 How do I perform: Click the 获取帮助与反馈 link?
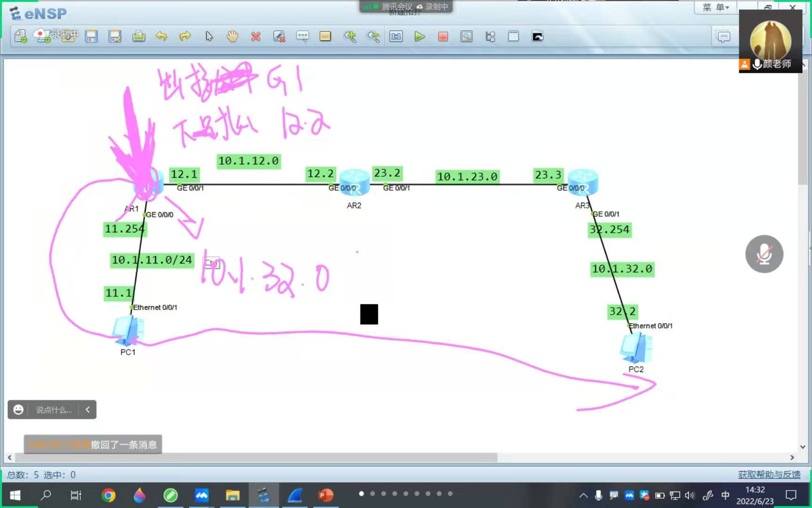[769, 475]
